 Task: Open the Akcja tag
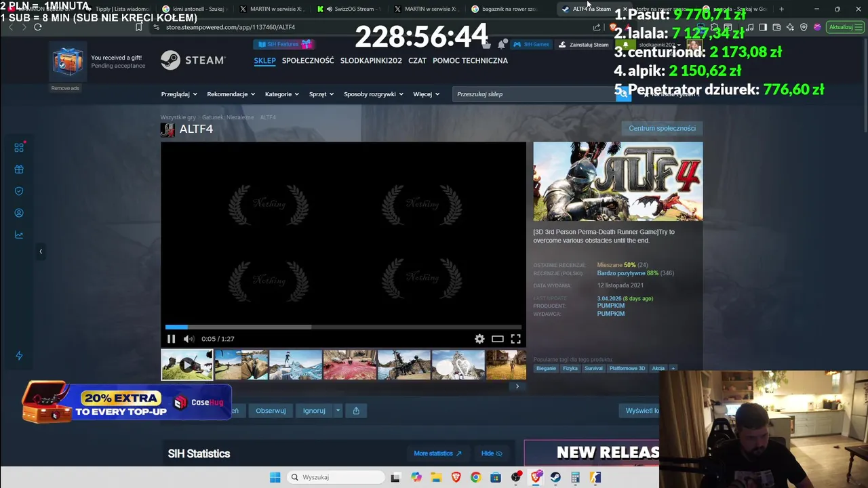658,369
